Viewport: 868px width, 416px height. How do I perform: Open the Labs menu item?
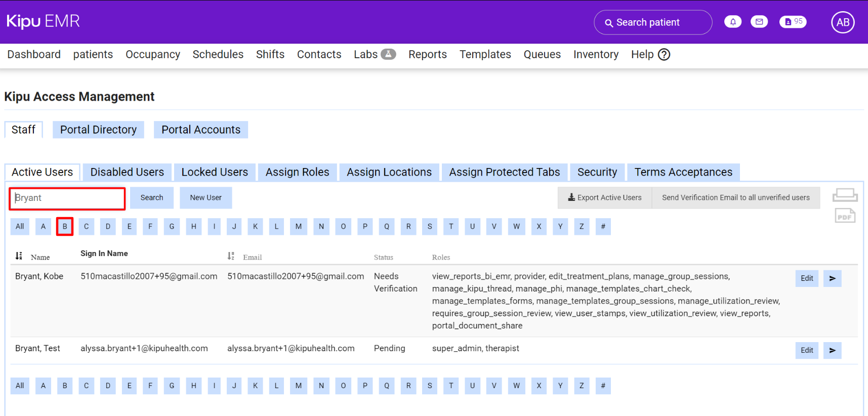[374, 55]
